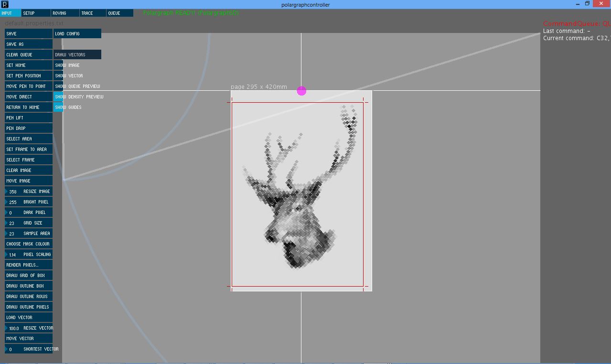Choose Save As
The width and height of the screenshot is (611, 364).
(29, 44)
